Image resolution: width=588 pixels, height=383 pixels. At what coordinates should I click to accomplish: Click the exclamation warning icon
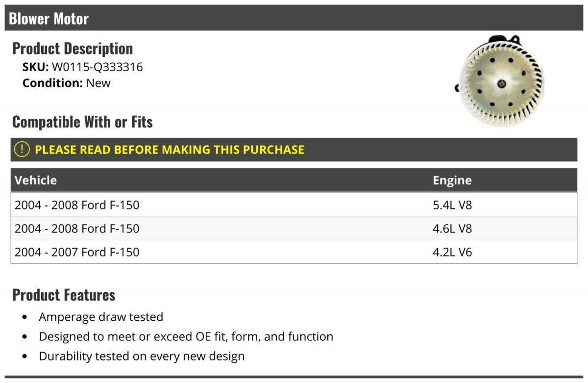tap(22, 150)
